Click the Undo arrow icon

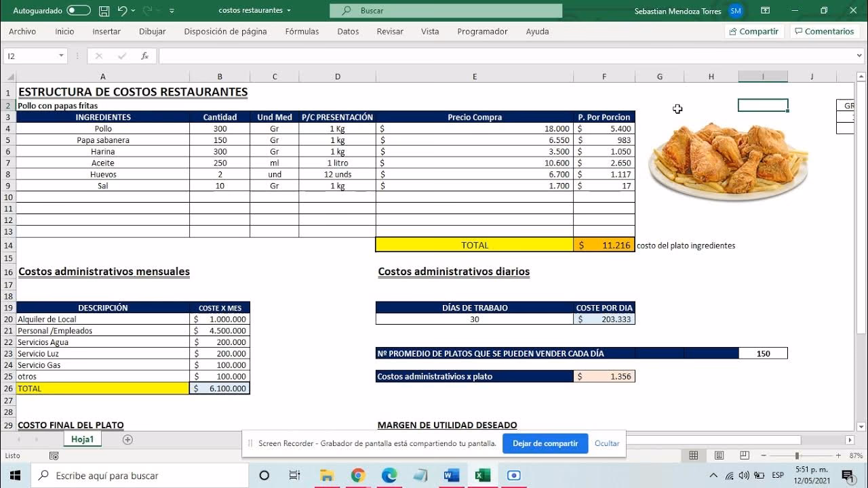click(x=122, y=11)
